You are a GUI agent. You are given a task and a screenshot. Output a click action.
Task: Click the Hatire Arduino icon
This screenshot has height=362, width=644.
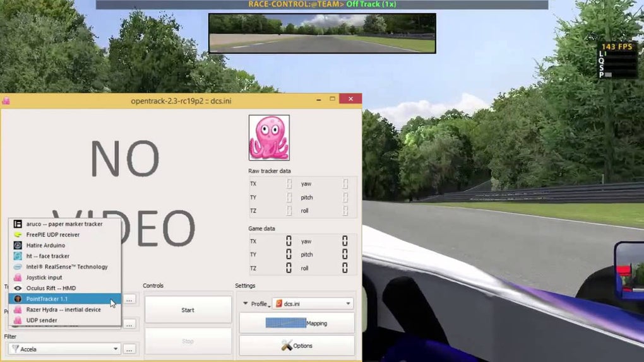pos(18,245)
